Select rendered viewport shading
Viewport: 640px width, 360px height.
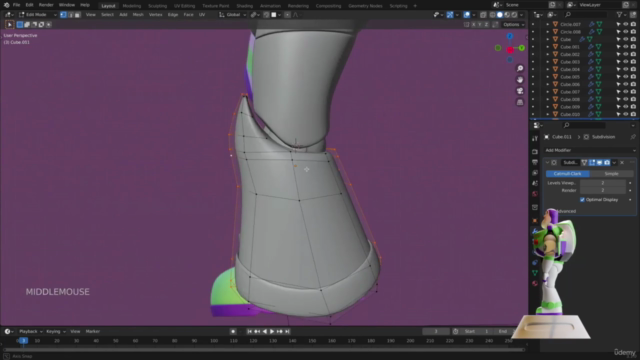514,15
